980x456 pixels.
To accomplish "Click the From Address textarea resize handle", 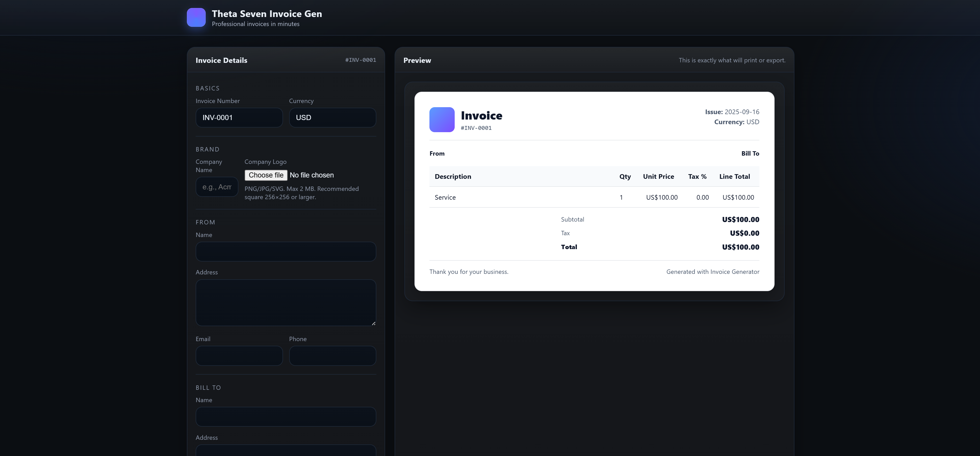I will click(x=373, y=323).
